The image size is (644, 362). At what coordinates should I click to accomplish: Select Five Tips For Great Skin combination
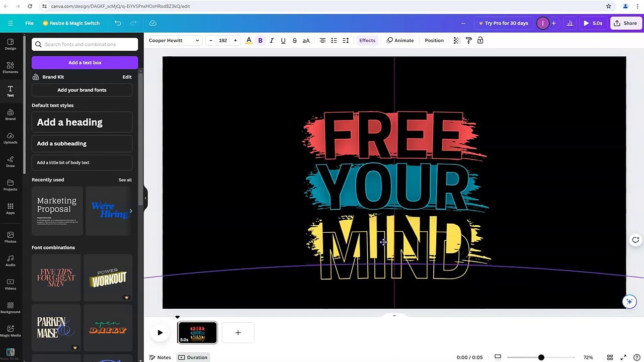[56, 278]
